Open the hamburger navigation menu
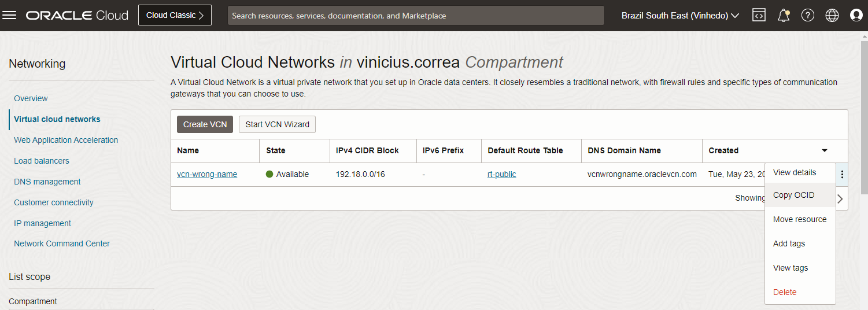Screen dimensions: 868x310 (9, 16)
